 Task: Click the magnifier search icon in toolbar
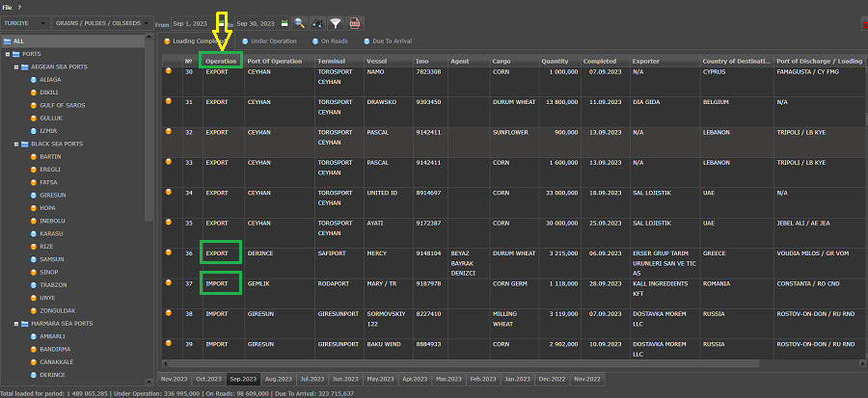300,23
